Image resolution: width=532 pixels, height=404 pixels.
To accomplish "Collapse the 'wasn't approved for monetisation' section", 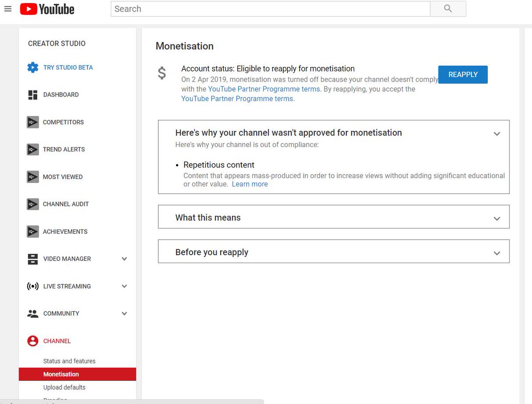I will 497,134.
